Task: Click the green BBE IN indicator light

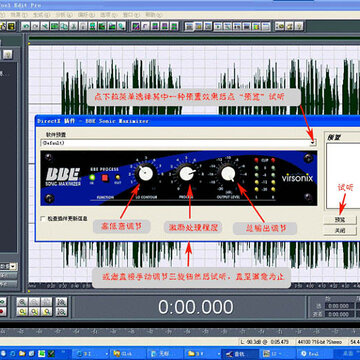Action: [x=92, y=177]
